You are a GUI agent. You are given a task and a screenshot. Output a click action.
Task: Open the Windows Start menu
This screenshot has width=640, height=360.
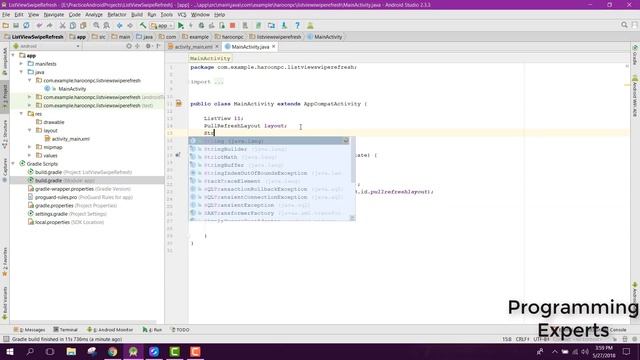[10, 351]
